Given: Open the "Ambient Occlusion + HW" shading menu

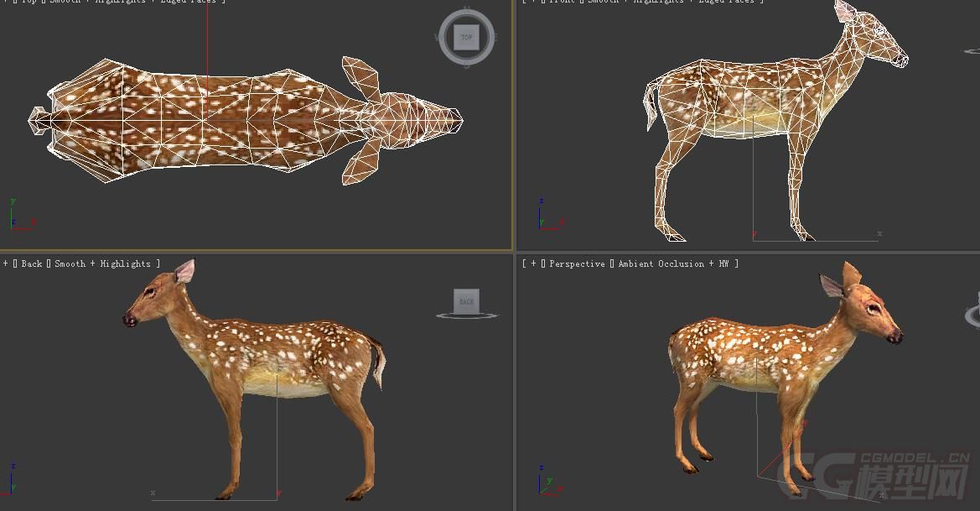Looking at the screenshot, I should [674, 264].
